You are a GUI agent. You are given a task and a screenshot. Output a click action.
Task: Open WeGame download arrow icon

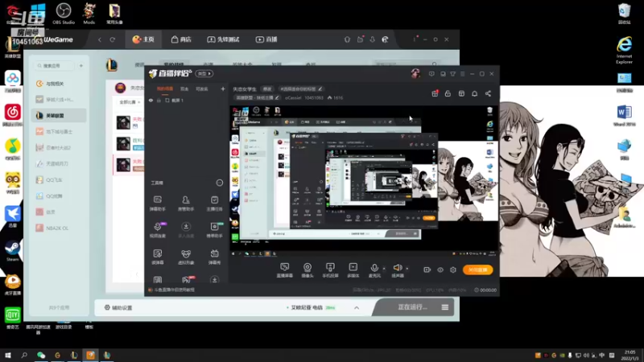(372, 39)
